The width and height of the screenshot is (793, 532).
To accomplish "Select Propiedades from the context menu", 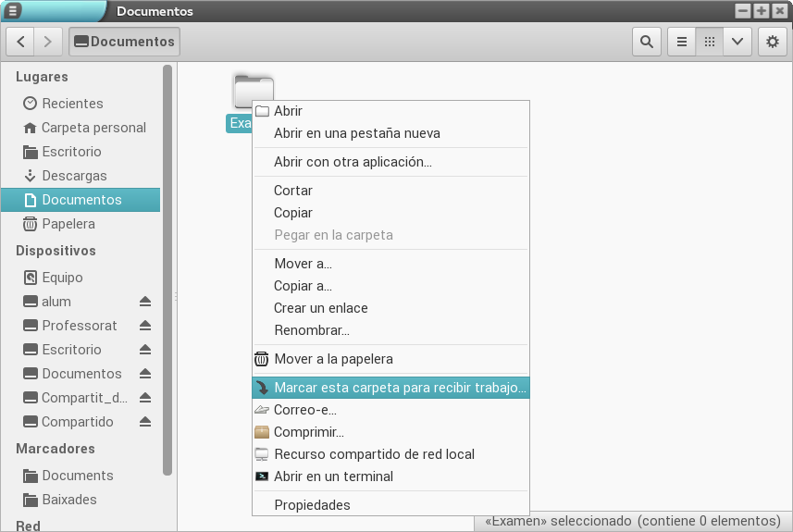I will (312, 505).
